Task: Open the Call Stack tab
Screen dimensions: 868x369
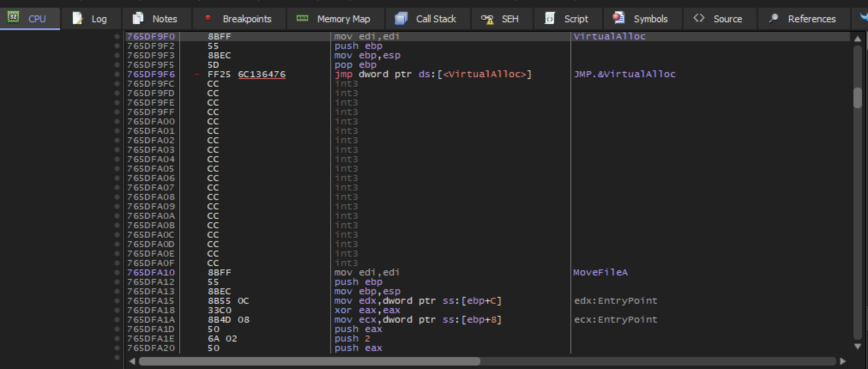Action: pos(428,19)
